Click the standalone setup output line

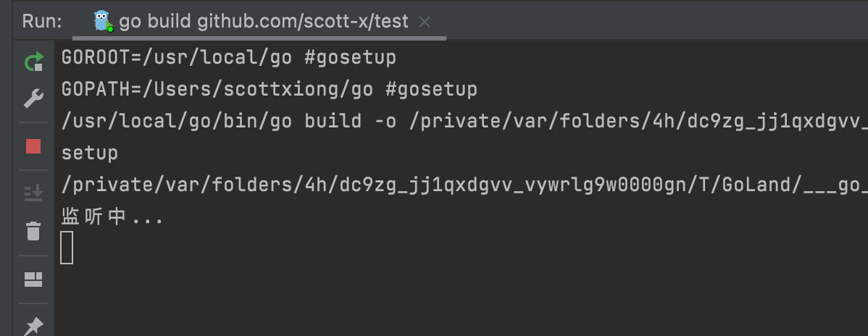coord(89,153)
